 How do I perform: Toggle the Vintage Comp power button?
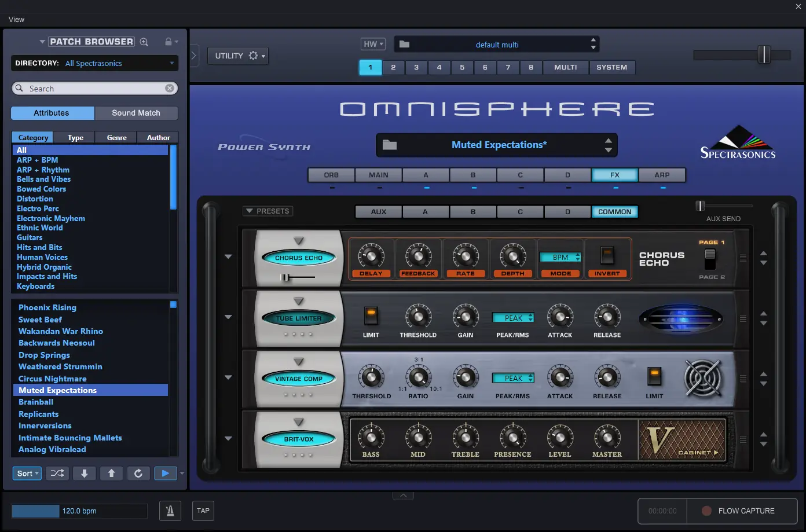299,379
